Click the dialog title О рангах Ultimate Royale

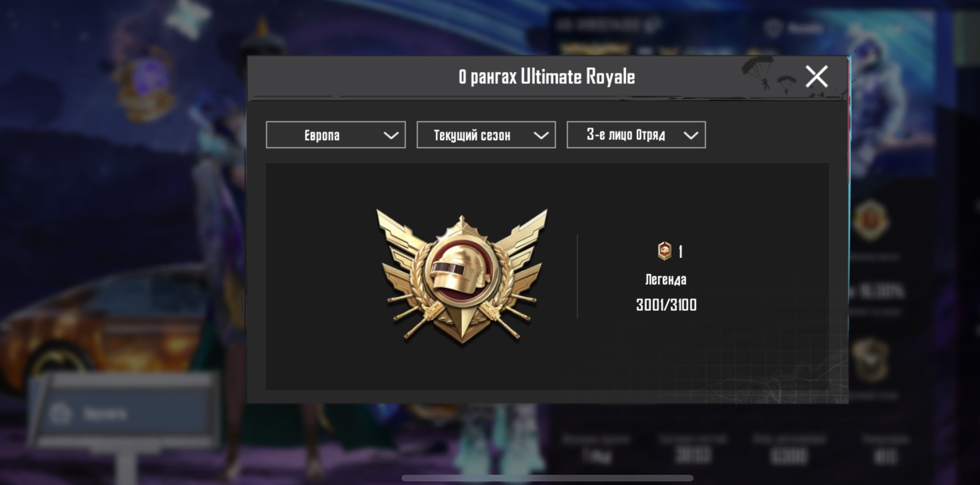546,77
